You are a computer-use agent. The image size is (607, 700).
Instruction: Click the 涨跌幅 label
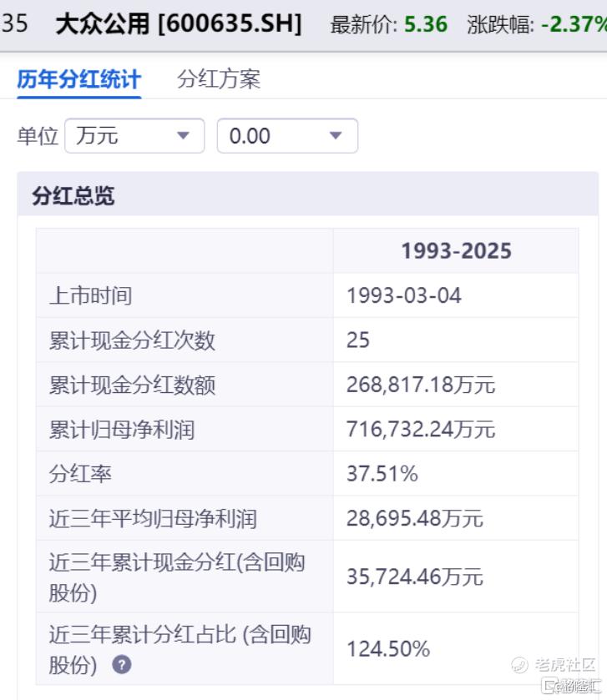coord(500,24)
